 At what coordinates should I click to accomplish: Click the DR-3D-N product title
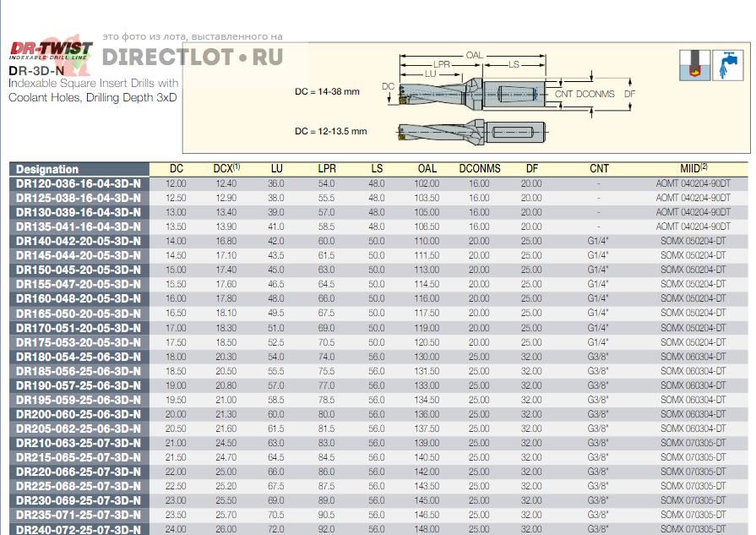(x=36, y=71)
